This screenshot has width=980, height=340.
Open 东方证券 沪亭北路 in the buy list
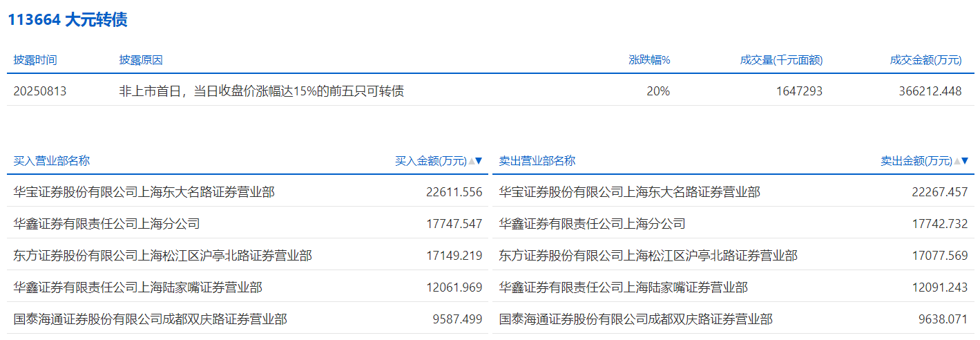click(x=162, y=256)
